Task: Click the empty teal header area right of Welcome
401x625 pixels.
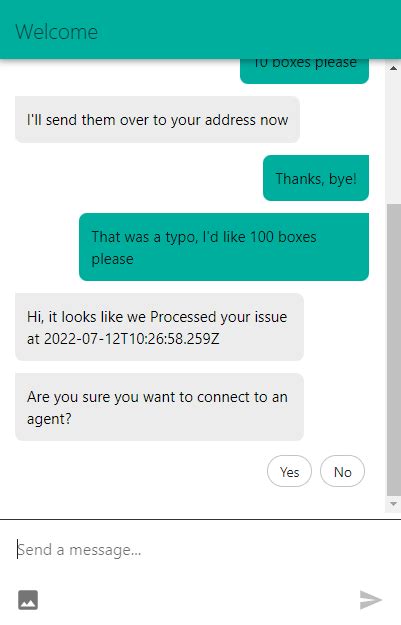Action: tap(247, 30)
